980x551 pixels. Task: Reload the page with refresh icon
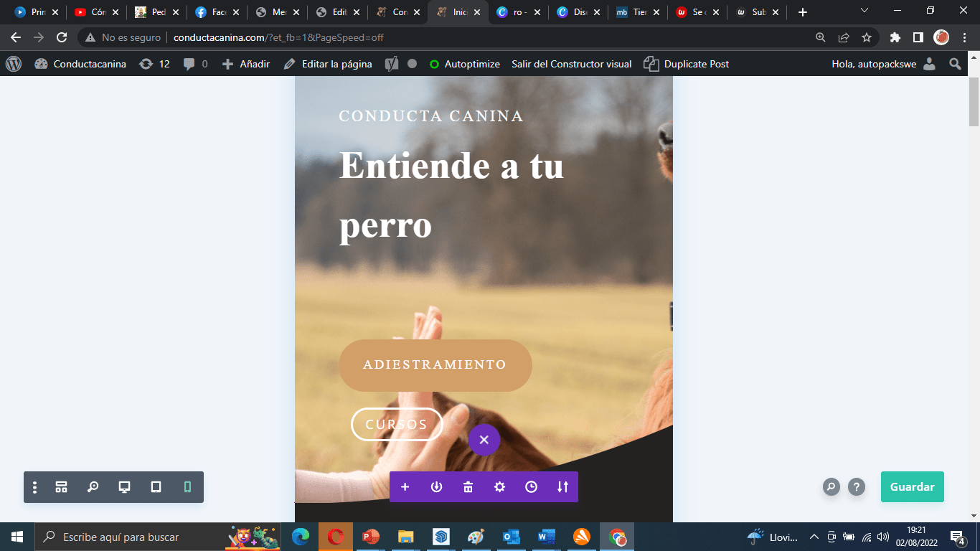coord(62,37)
